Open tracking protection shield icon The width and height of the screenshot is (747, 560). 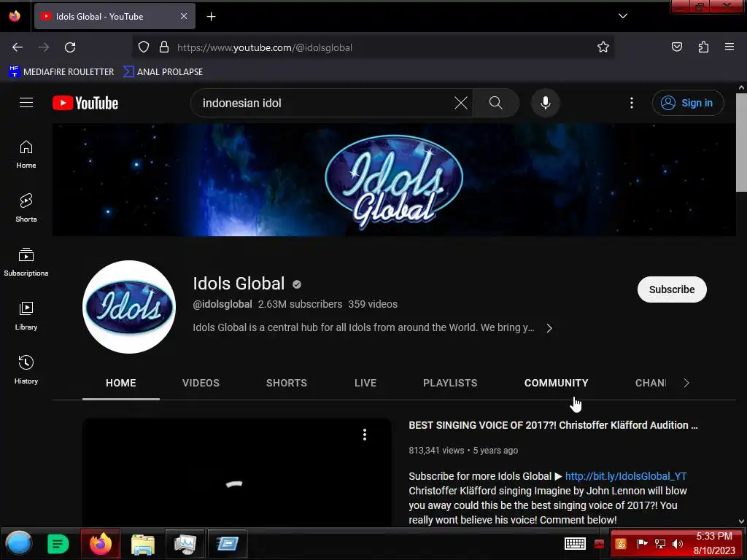coord(144,47)
